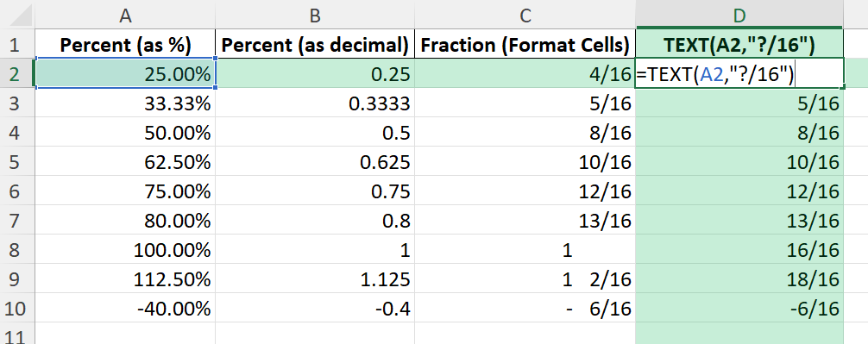The width and height of the screenshot is (868, 344).
Task: Click cell containing -40.00%
Action: 125,308
